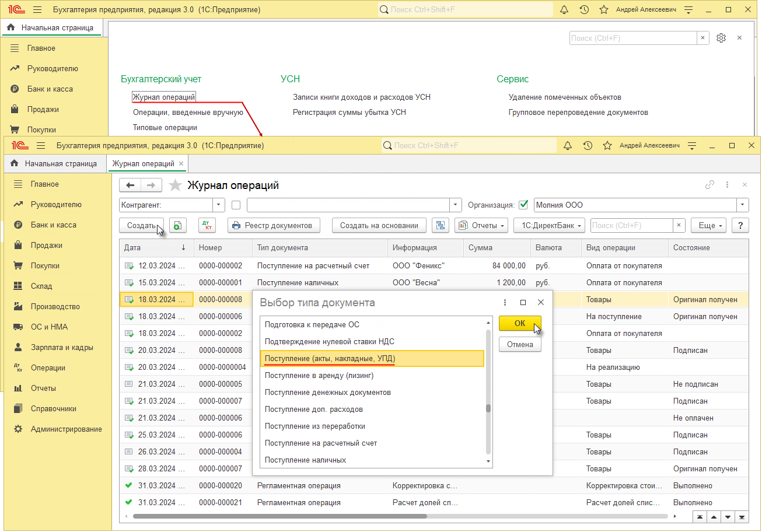Click the back arrow in Журнал операций
Image resolution: width=762 pixels, height=532 pixels.
coord(130,185)
